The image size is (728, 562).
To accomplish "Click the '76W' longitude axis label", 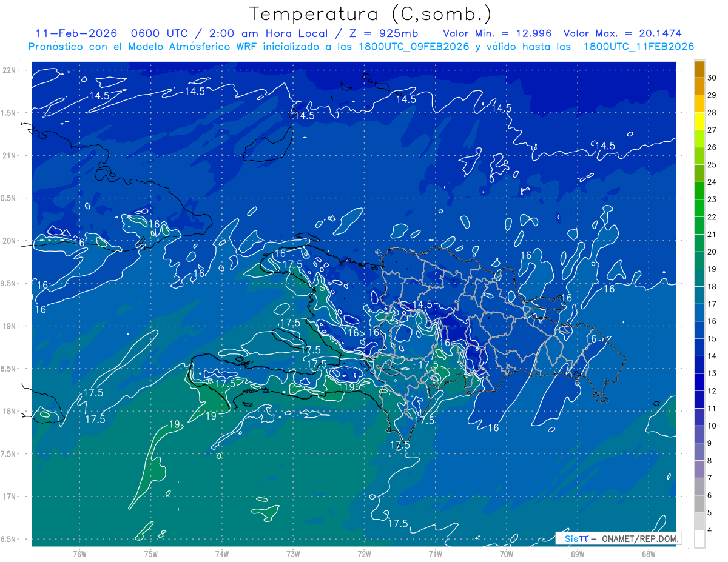I will click(x=79, y=554).
